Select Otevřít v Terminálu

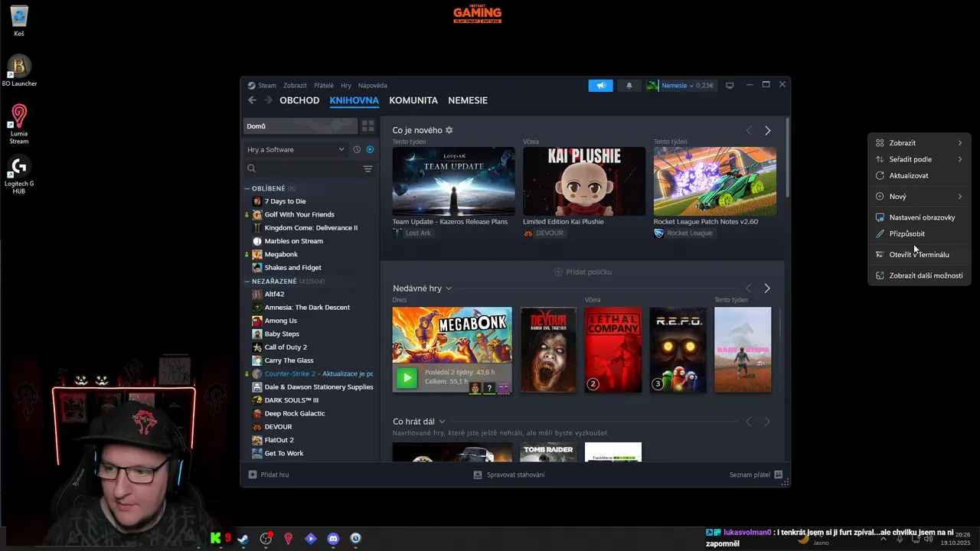tap(920, 254)
